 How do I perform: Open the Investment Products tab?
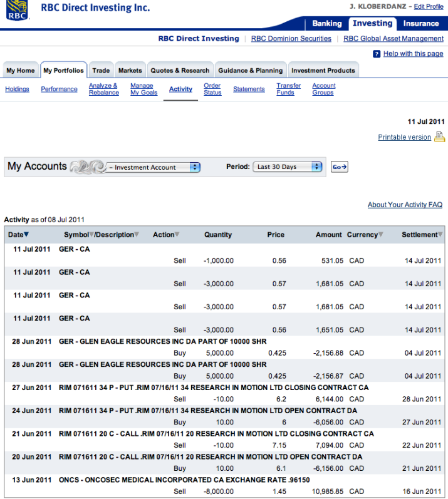(x=323, y=70)
